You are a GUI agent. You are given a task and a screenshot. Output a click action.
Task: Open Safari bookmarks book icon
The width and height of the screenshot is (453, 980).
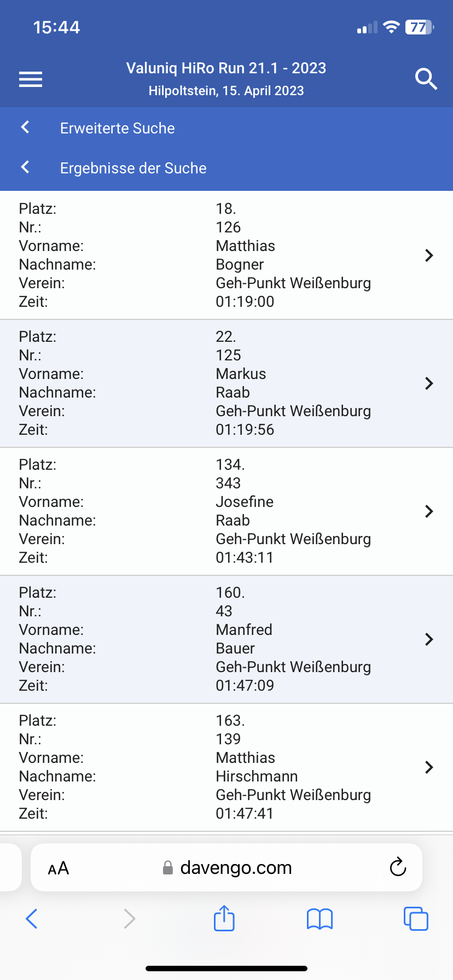pyautogui.click(x=320, y=919)
